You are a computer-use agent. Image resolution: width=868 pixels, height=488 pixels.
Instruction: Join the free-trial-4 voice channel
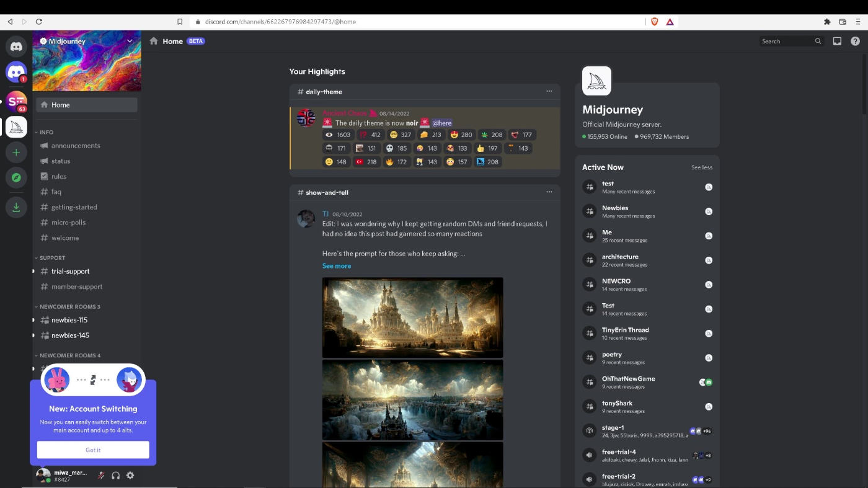tap(647, 455)
